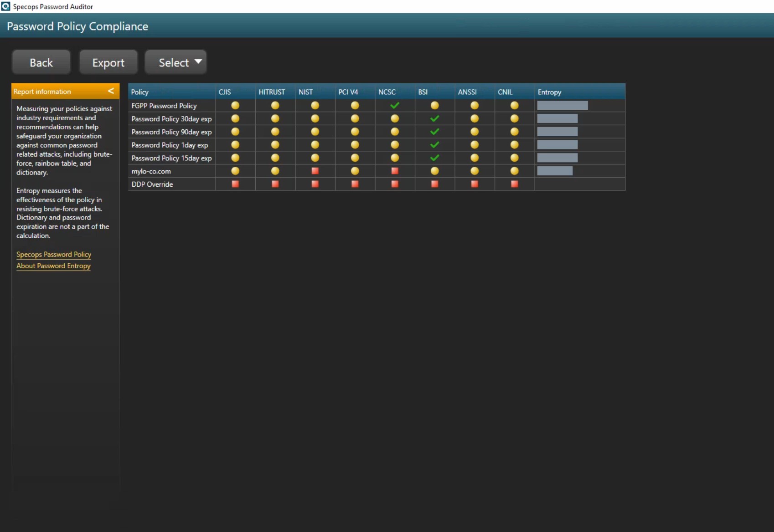Viewport: 774px width, 532px height.
Task: Open the Select dropdown
Action: [x=175, y=62]
